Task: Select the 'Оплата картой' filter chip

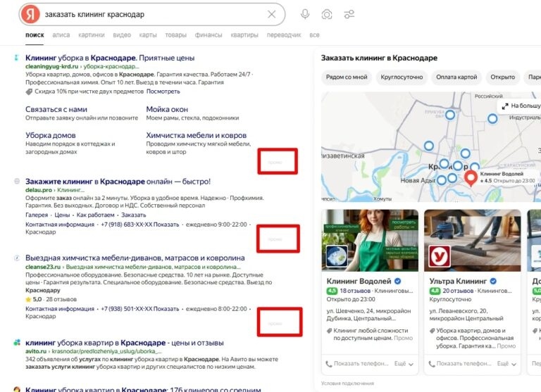Action: (x=456, y=77)
